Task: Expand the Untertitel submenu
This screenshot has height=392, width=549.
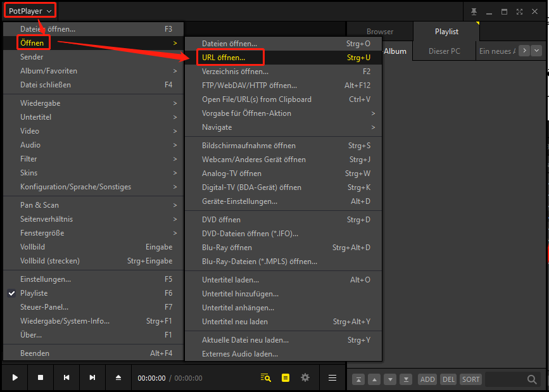Action: 93,117
